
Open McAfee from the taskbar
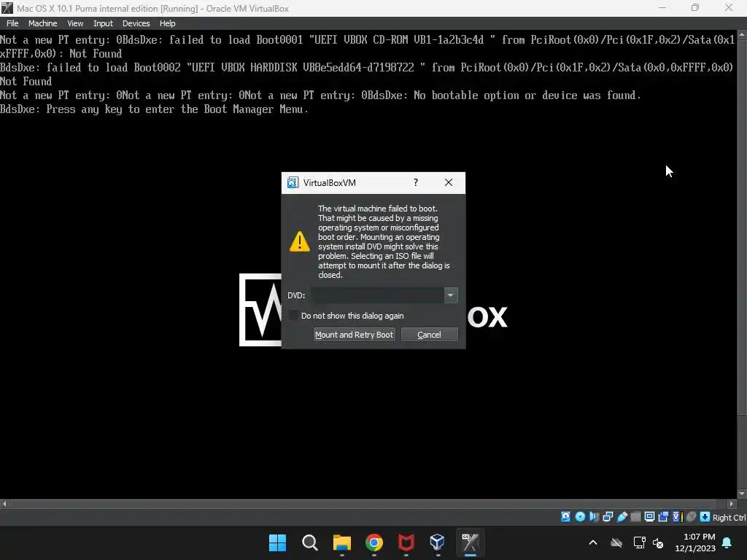click(x=406, y=542)
